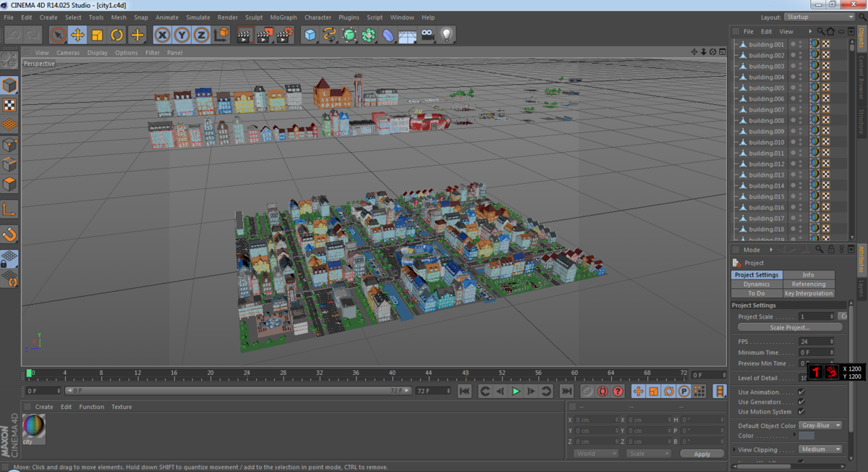
Task: Open the viewport Cameras menu
Action: point(68,53)
